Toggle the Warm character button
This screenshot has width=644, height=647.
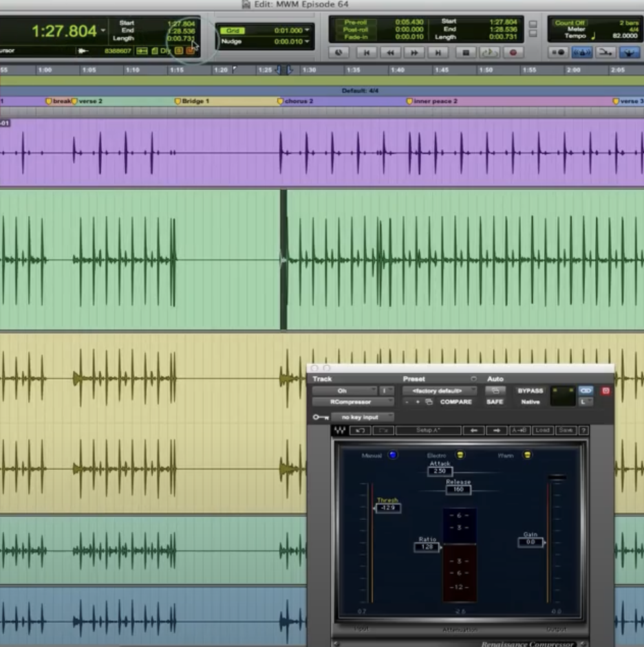tap(527, 454)
